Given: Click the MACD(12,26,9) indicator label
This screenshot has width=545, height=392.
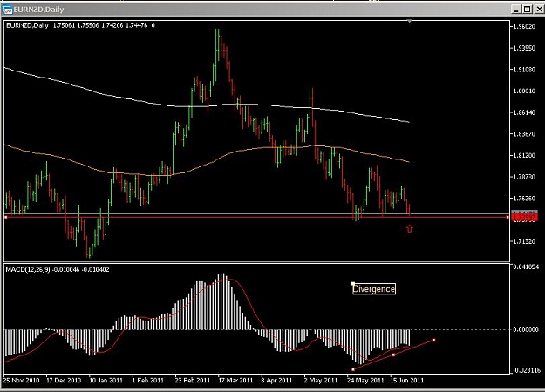Looking at the screenshot, I should (58, 269).
